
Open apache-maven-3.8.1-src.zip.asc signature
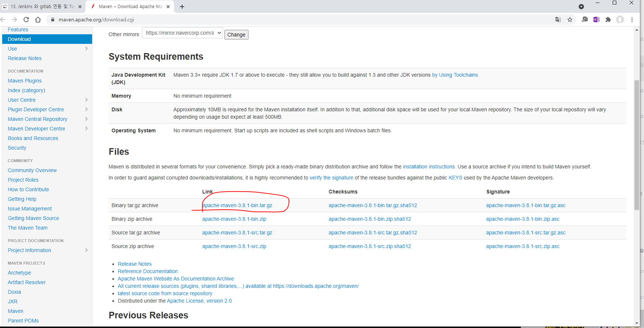(523, 246)
